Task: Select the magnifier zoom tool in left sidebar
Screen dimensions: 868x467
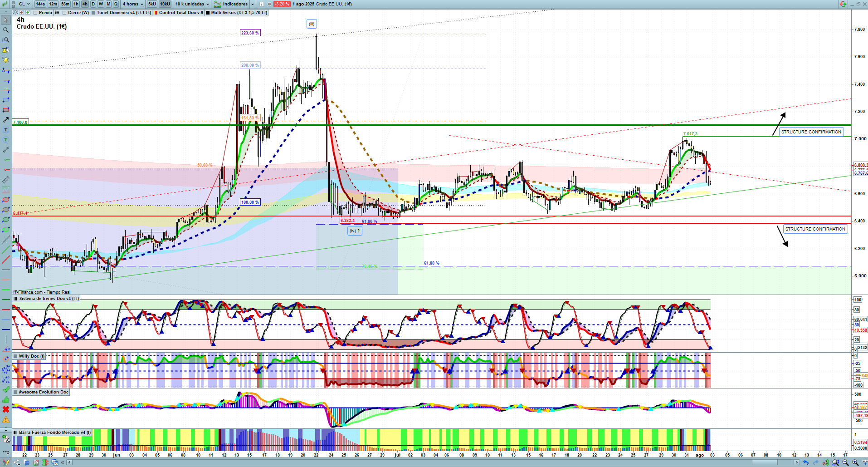Action: 6,30
